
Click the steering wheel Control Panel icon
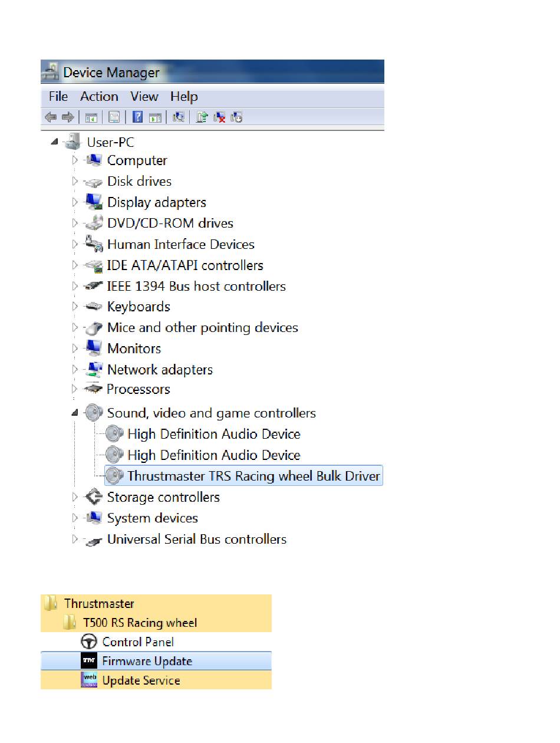tap(89, 642)
